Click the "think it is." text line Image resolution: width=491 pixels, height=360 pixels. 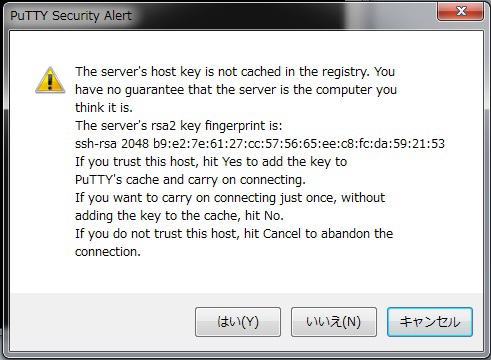click(104, 108)
